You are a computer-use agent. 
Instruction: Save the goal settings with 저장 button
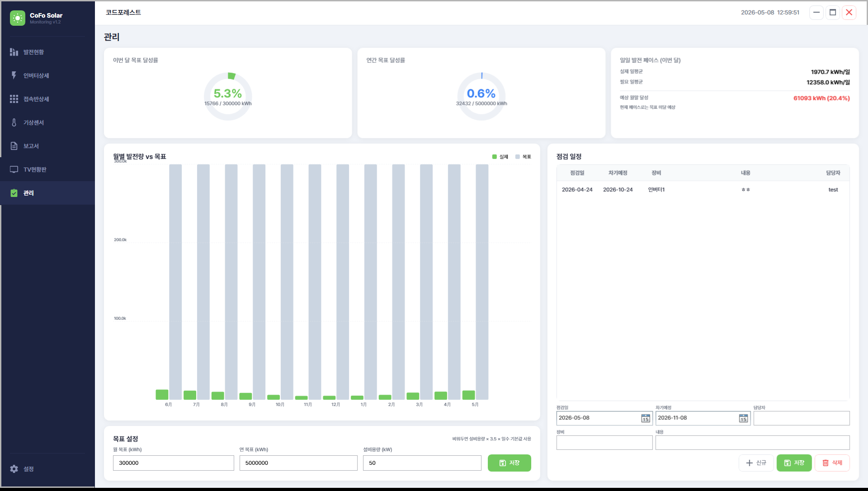pyautogui.click(x=509, y=463)
